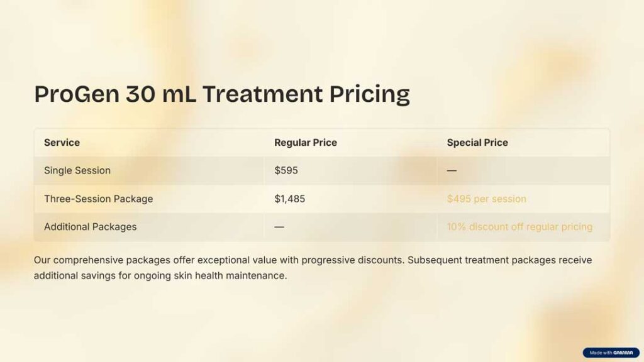
Task: Select the $495 per session special price
Action: tap(486, 199)
